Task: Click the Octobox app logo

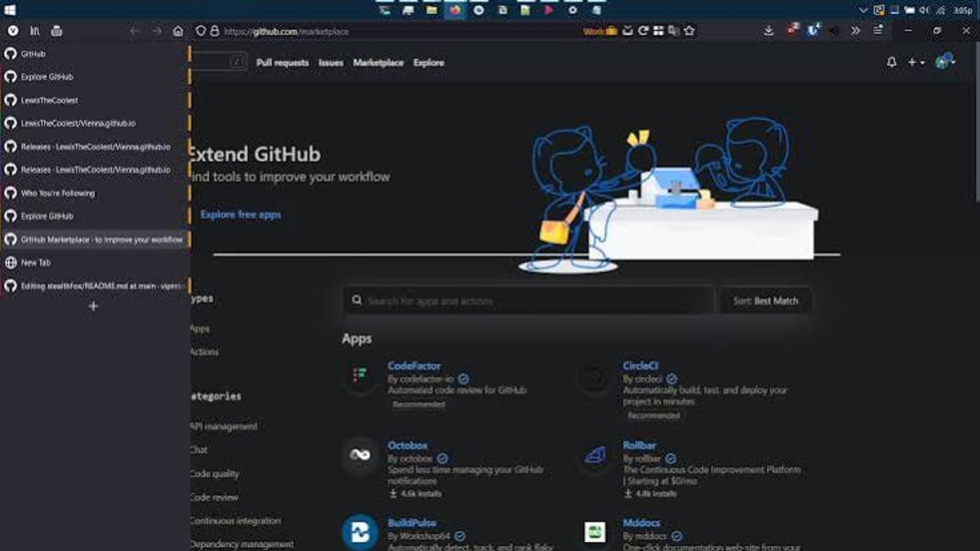Action: click(x=359, y=455)
